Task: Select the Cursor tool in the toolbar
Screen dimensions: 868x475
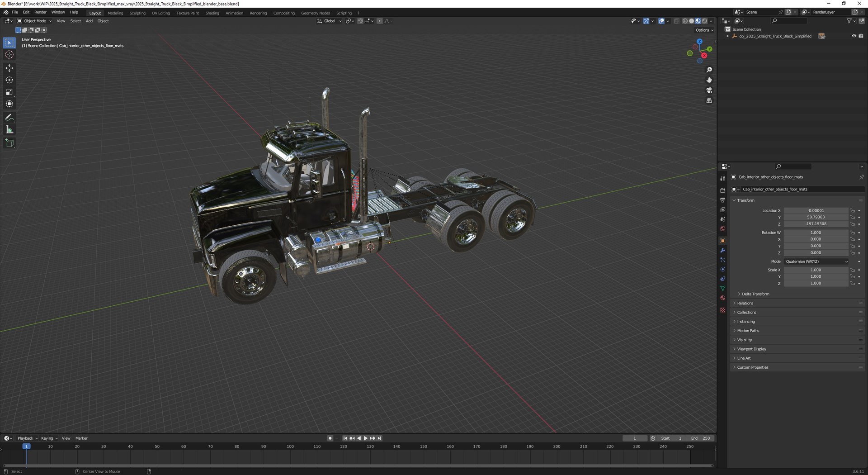Action: click(x=9, y=55)
